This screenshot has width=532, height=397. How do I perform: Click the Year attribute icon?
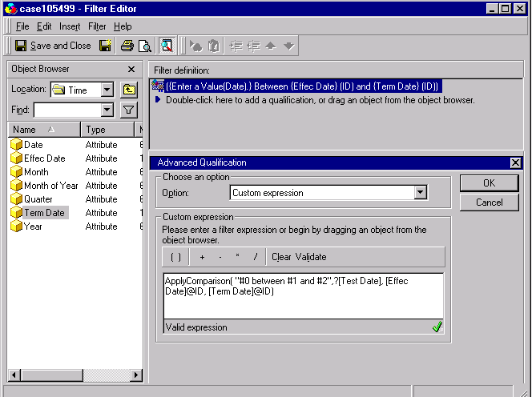[x=16, y=227]
